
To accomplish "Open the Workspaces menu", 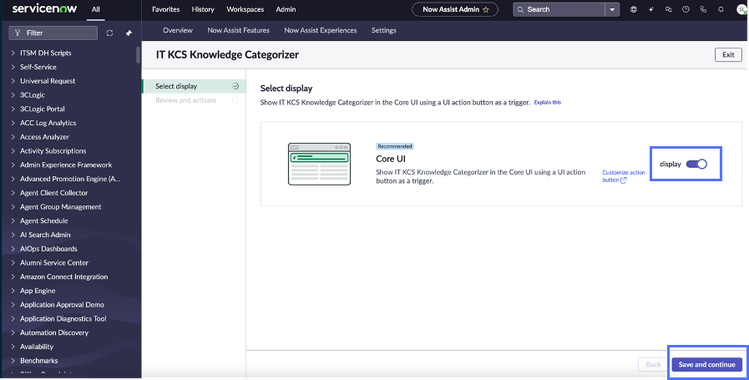I will (245, 10).
